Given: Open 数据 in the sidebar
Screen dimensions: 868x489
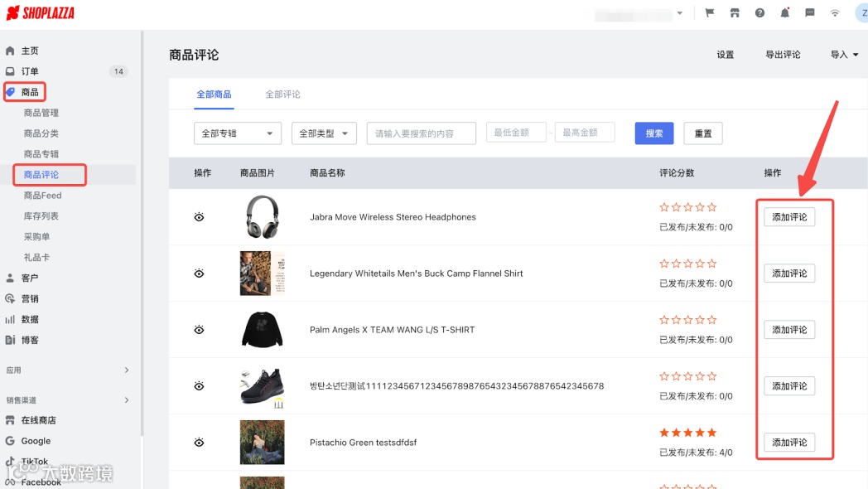Looking at the screenshot, I should coord(30,320).
